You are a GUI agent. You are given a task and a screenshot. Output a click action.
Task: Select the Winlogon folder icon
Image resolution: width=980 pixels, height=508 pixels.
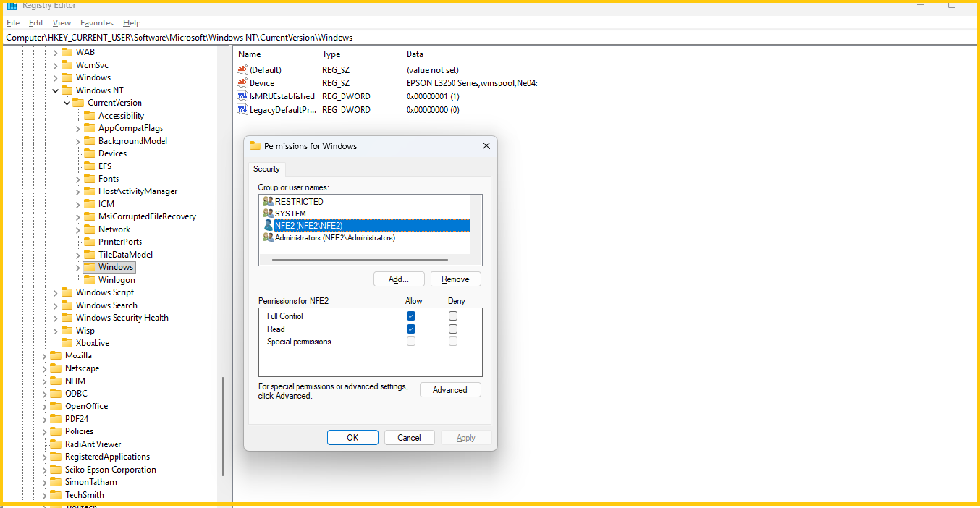90,280
